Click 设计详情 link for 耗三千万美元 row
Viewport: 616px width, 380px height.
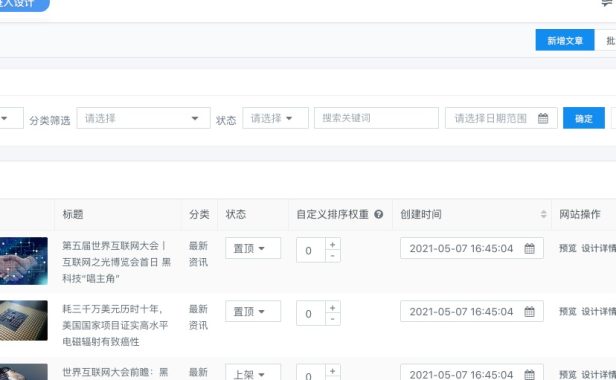[599, 311]
